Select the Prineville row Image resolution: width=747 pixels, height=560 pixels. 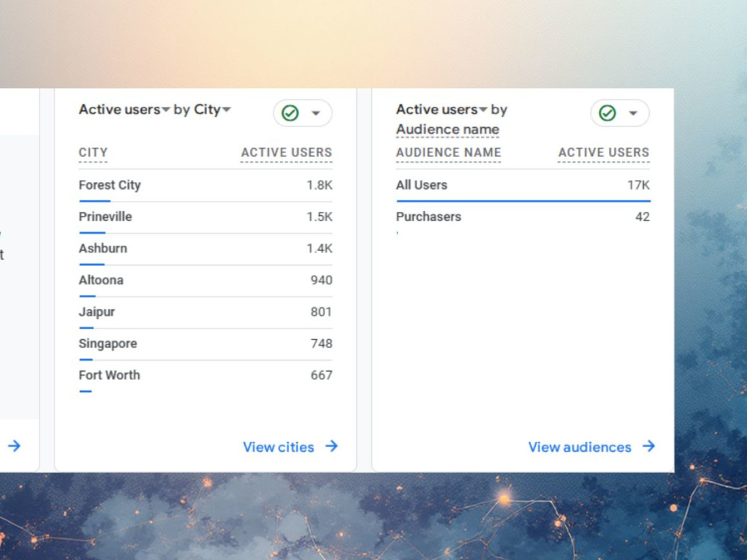[x=205, y=217]
